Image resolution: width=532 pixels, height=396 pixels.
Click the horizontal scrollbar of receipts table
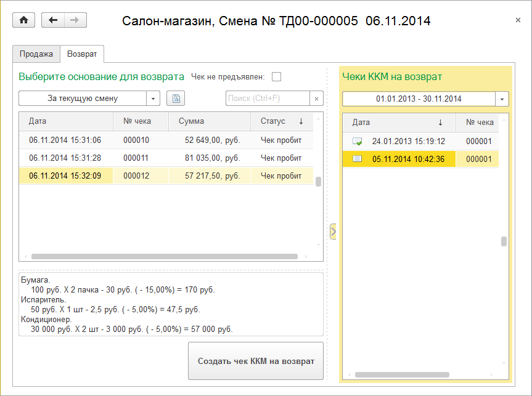point(165,257)
